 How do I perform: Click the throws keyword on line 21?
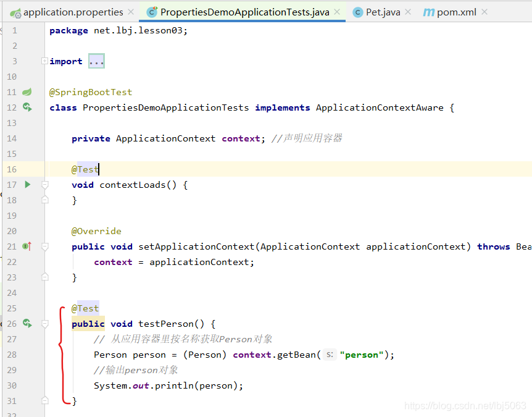(494, 247)
